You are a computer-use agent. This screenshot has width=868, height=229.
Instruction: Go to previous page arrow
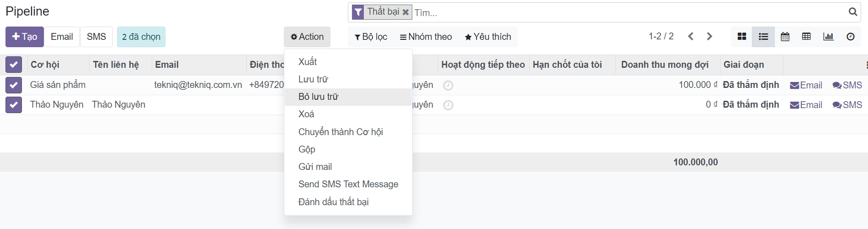[691, 37]
